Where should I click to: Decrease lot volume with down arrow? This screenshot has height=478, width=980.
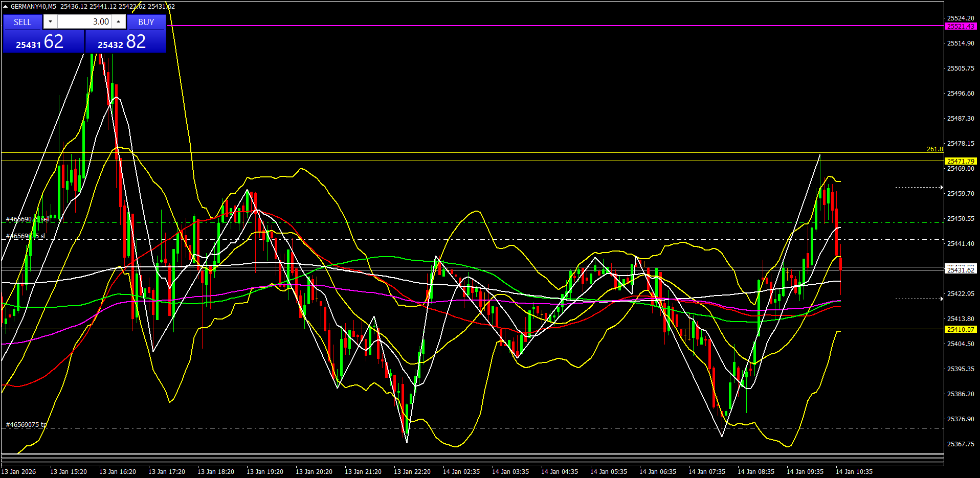(50, 22)
